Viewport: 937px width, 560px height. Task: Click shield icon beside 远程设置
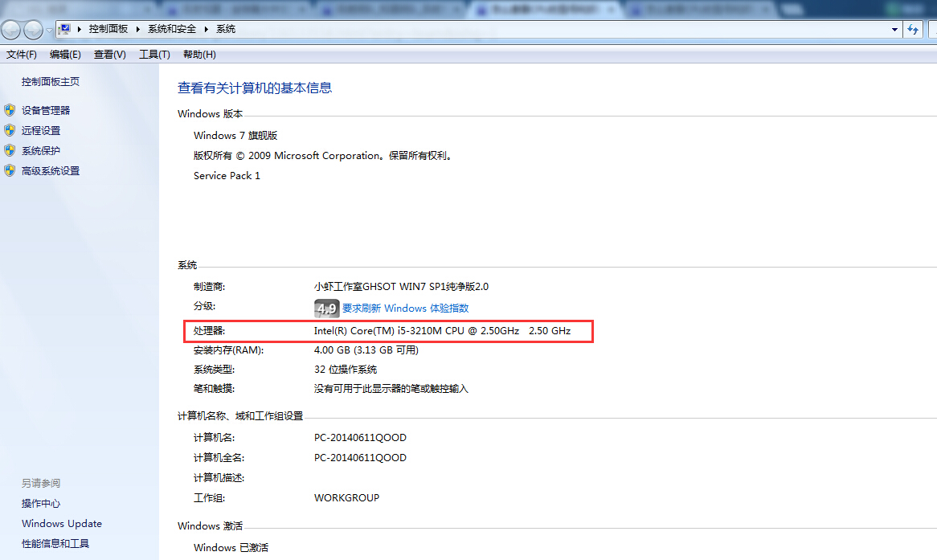coord(10,130)
